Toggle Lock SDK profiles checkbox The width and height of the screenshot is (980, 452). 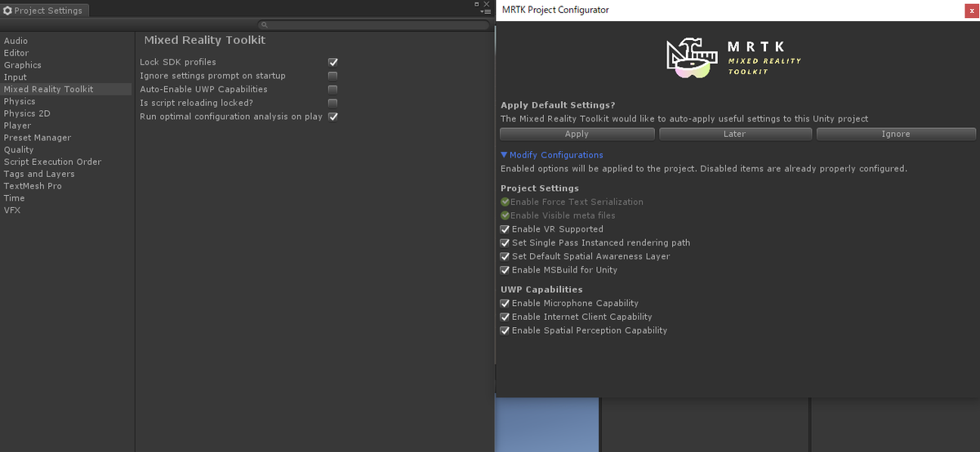(x=333, y=62)
